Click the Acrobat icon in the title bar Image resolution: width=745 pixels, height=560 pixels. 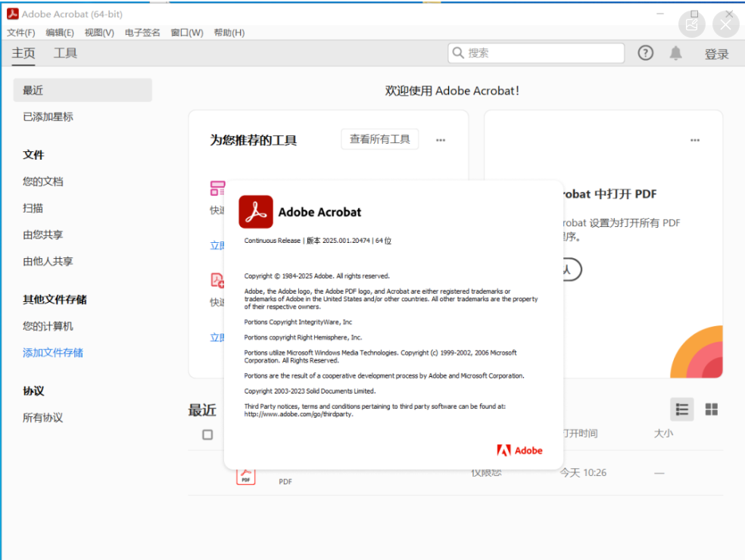tap(13, 14)
